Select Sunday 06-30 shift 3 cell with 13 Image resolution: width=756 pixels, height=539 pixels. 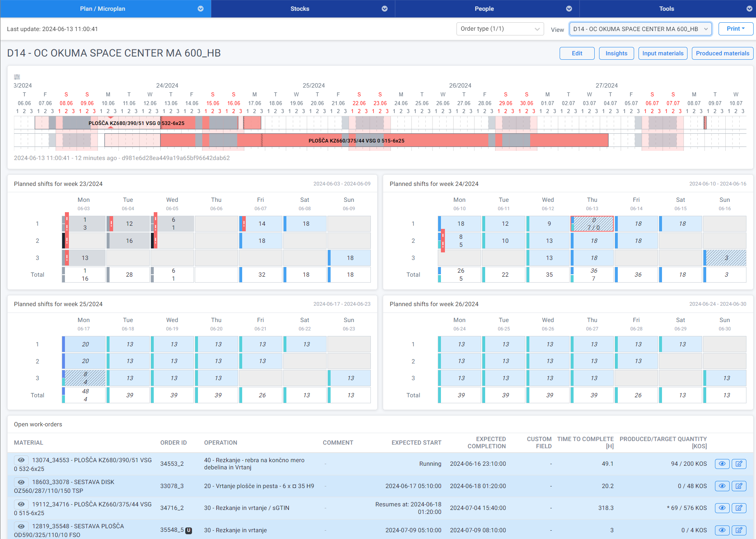click(725, 378)
